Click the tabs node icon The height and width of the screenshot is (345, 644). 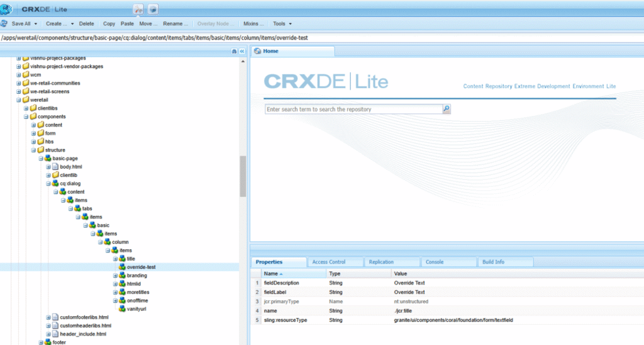coord(77,208)
